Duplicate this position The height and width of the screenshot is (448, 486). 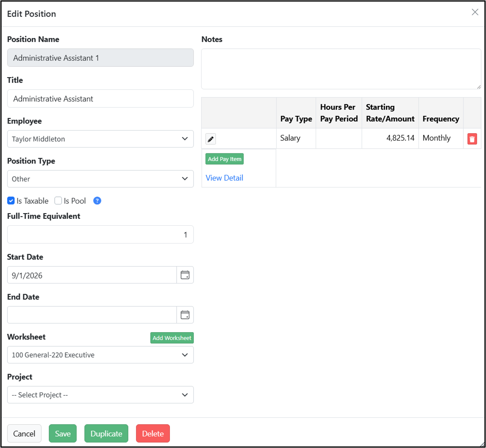click(x=106, y=433)
